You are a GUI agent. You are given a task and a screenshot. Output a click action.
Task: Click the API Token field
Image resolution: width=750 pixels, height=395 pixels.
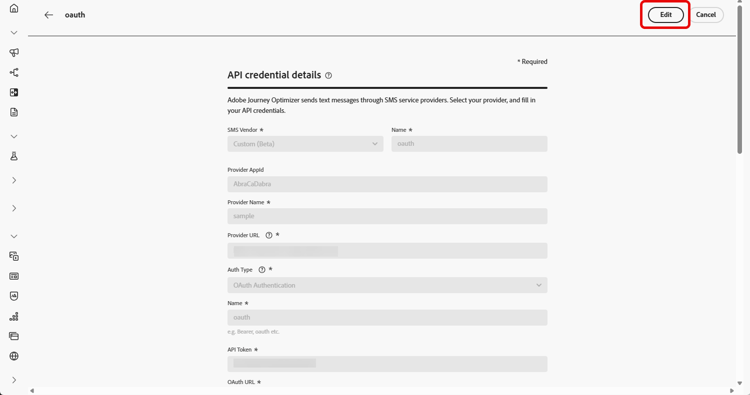[x=387, y=364]
